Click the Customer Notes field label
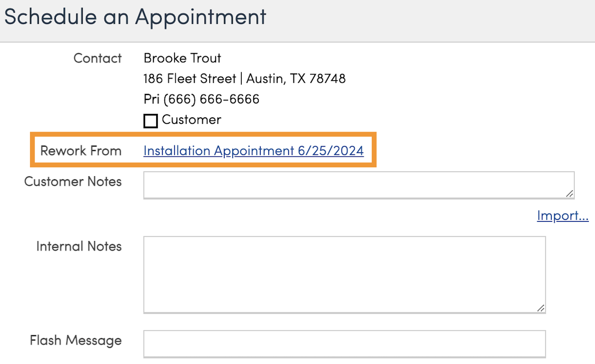Image resolution: width=595 pixels, height=364 pixels. point(73,182)
